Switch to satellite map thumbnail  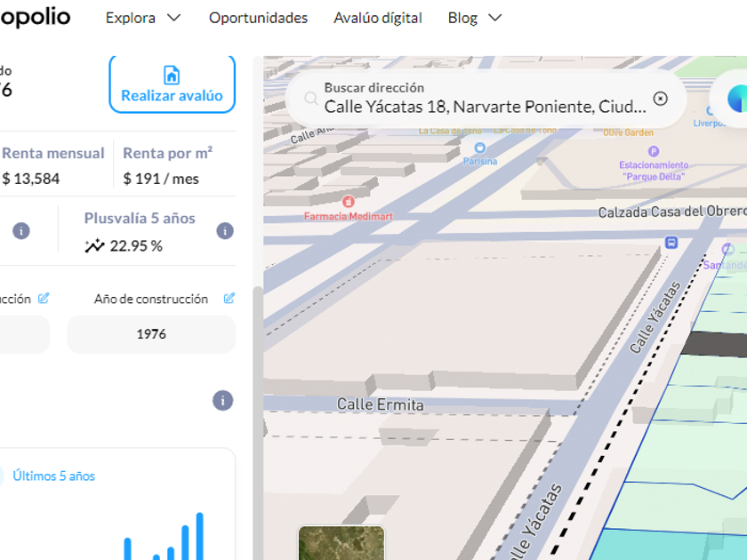point(341,543)
